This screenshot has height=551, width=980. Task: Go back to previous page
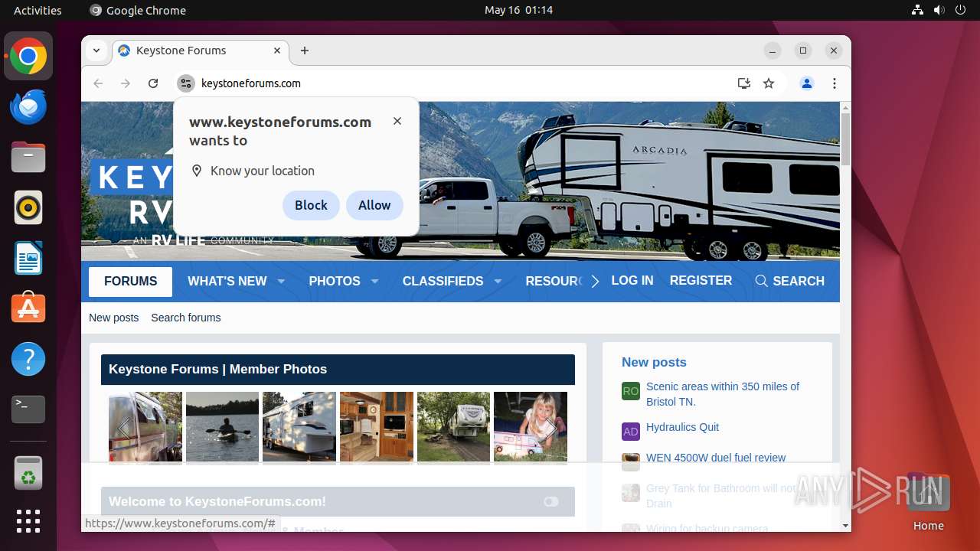pyautogui.click(x=98, y=83)
